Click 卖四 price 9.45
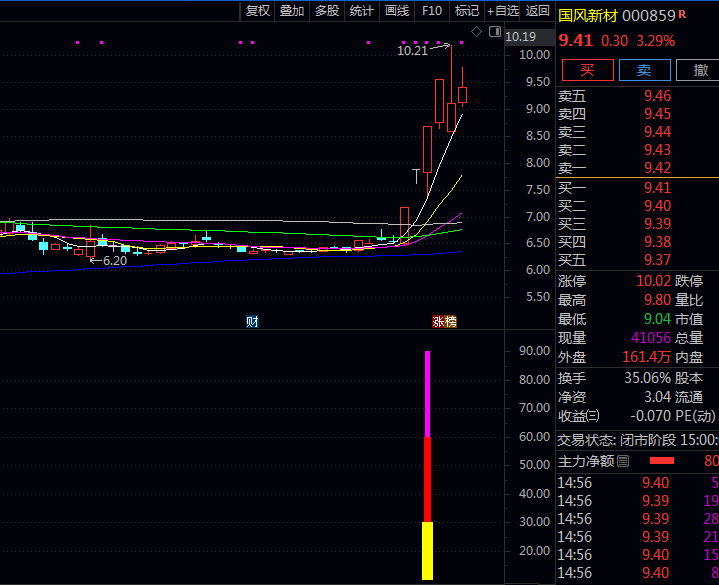Screen dimensions: 719x585 coord(657,114)
